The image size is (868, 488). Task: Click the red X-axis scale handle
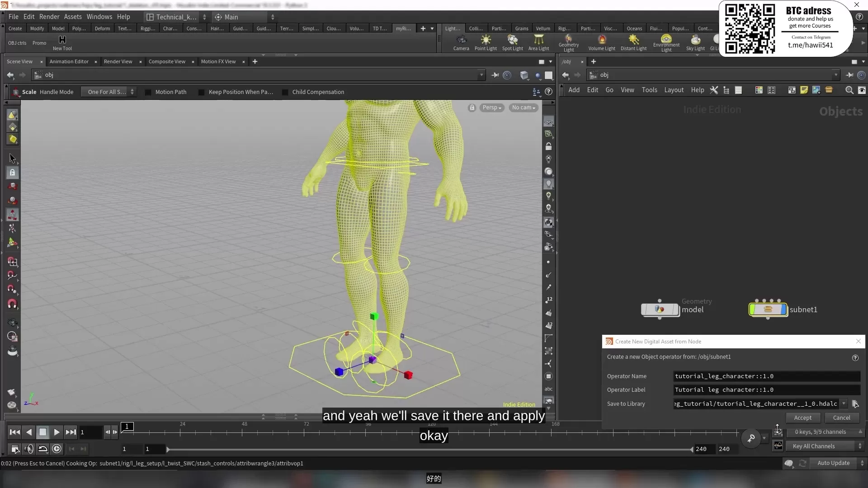[408, 375]
